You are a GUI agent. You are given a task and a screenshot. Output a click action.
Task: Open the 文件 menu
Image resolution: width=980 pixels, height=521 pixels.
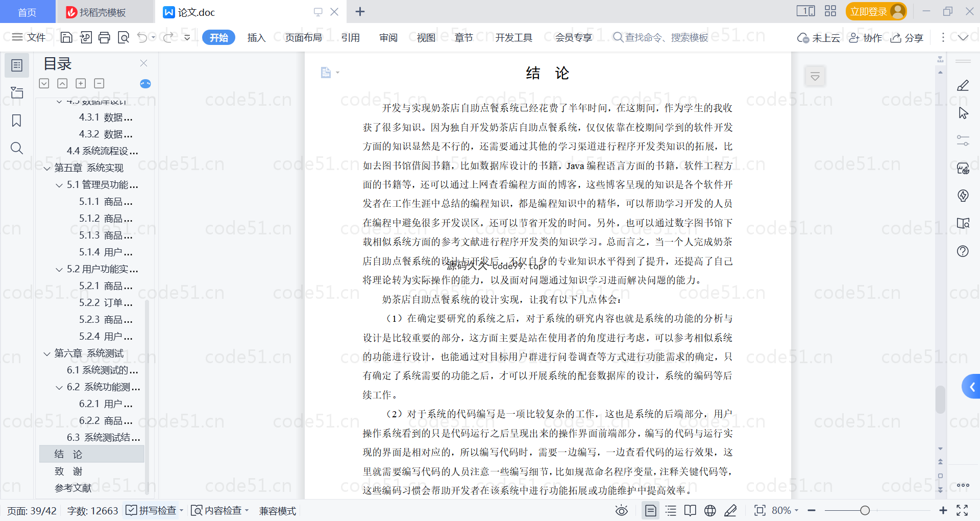click(x=29, y=37)
